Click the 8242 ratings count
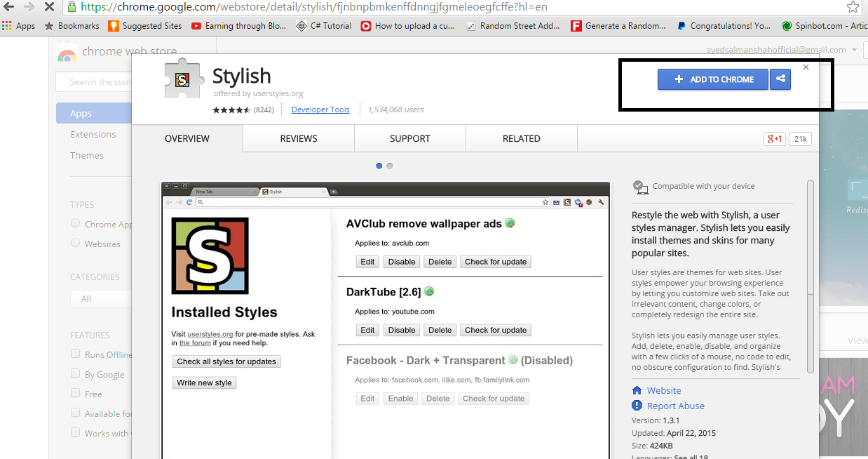Viewport: 868px width, 459px height. pos(264,109)
